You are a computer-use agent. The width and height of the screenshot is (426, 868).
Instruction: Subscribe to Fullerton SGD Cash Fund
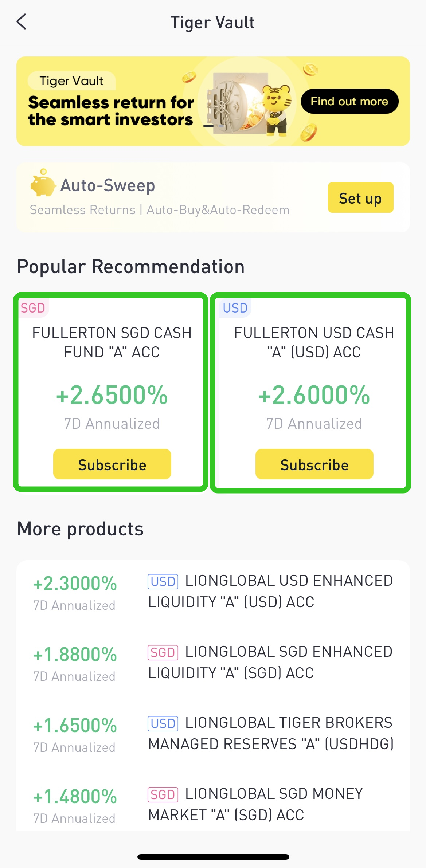point(112,464)
